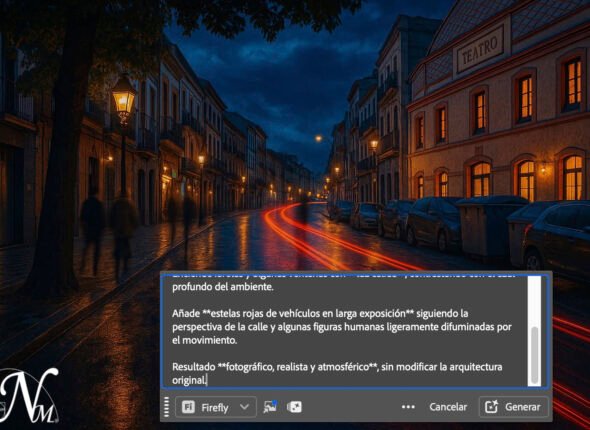The height and width of the screenshot is (430, 590).
Task: Click the scrollbar track above the thumb
Action: (534, 301)
